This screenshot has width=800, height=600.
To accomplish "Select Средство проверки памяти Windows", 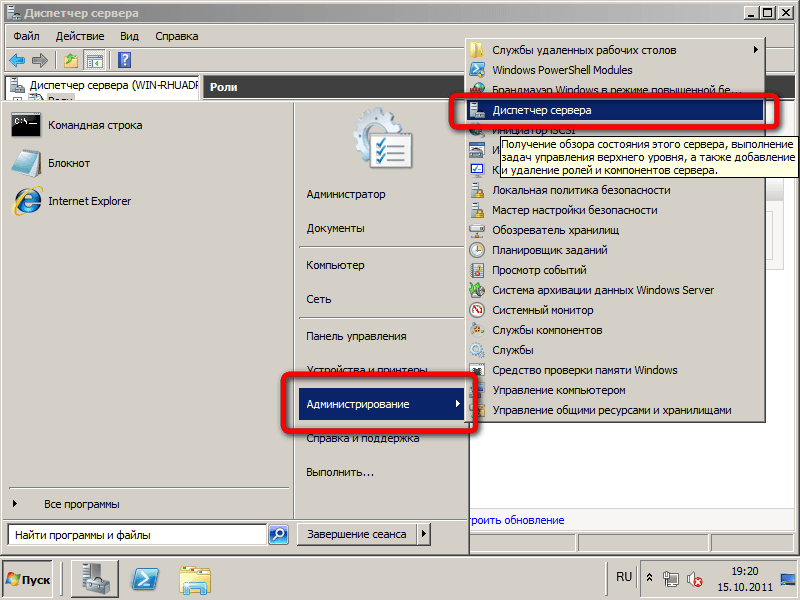I will click(x=585, y=370).
